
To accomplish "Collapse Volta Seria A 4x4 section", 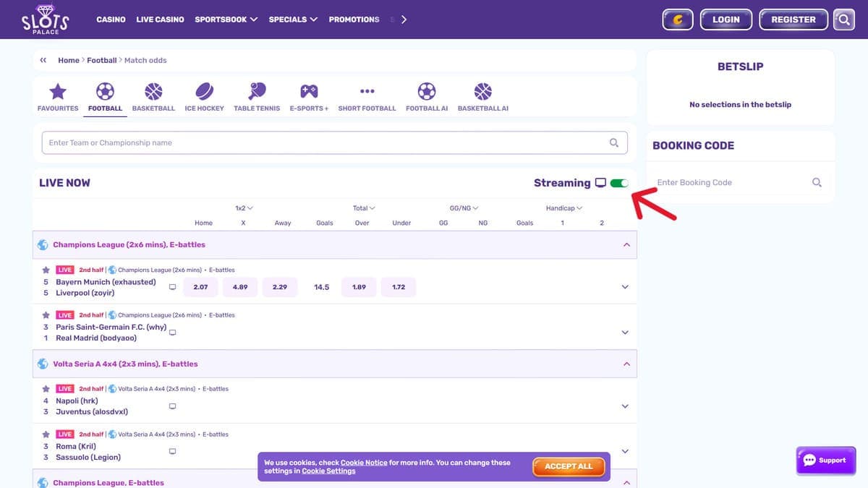I will tap(626, 364).
